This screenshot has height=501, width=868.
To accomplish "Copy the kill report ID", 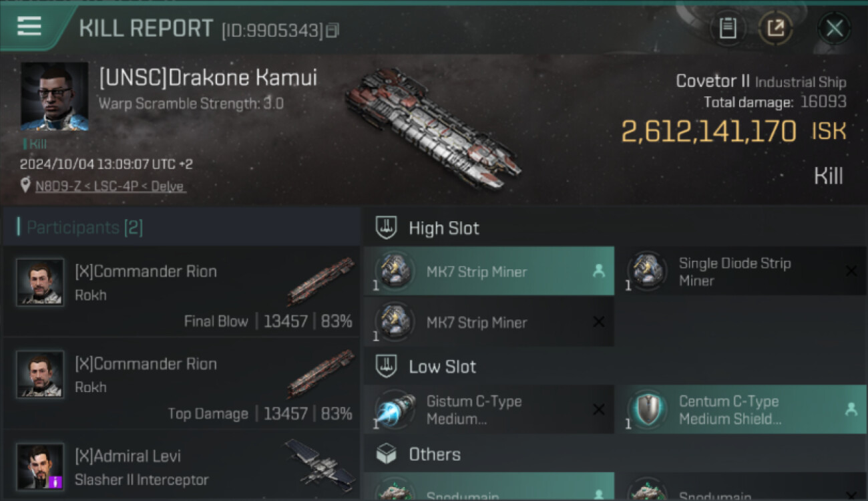I will (332, 30).
